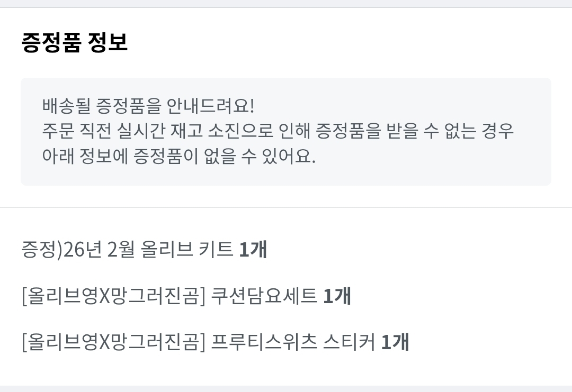The image size is (572, 392).
Task: Select the 올리브 키트 text in the first item
Action: (x=187, y=250)
